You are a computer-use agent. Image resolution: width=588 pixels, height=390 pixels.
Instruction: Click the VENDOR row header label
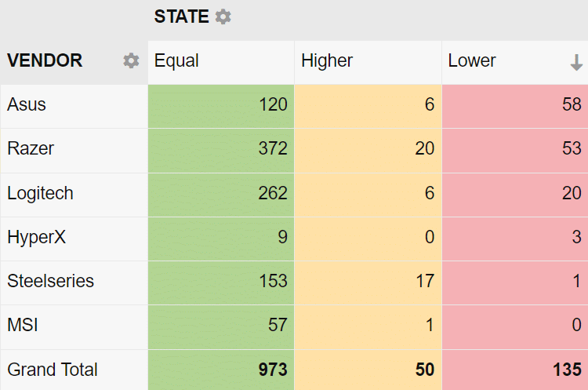45,60
